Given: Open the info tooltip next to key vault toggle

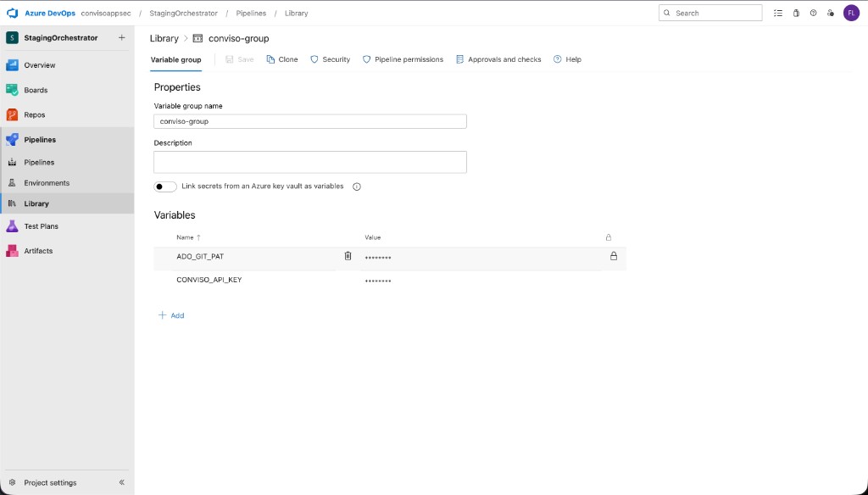Looking at the screenshot, I should [356, 186].
